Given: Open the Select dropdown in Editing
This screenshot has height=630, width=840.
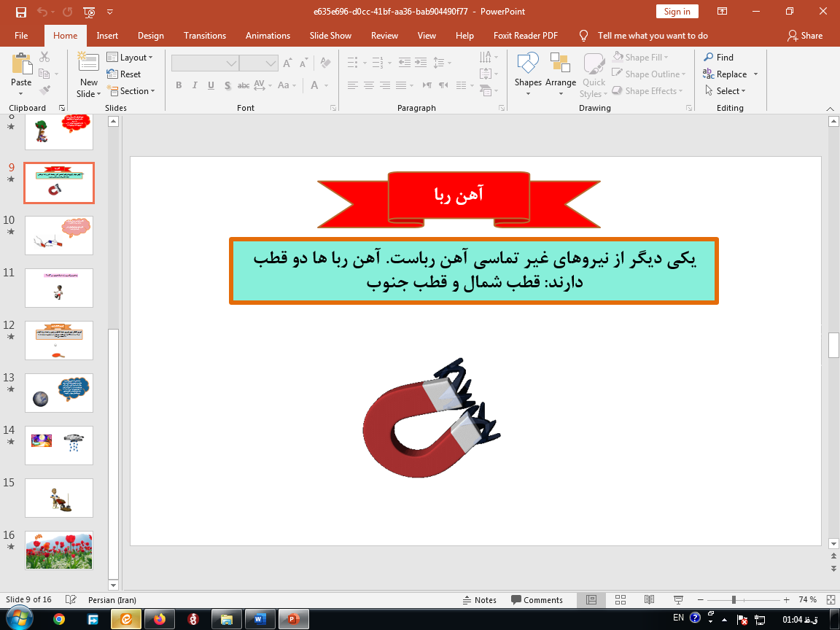Looking at the screenshot, I should [726, 91].
